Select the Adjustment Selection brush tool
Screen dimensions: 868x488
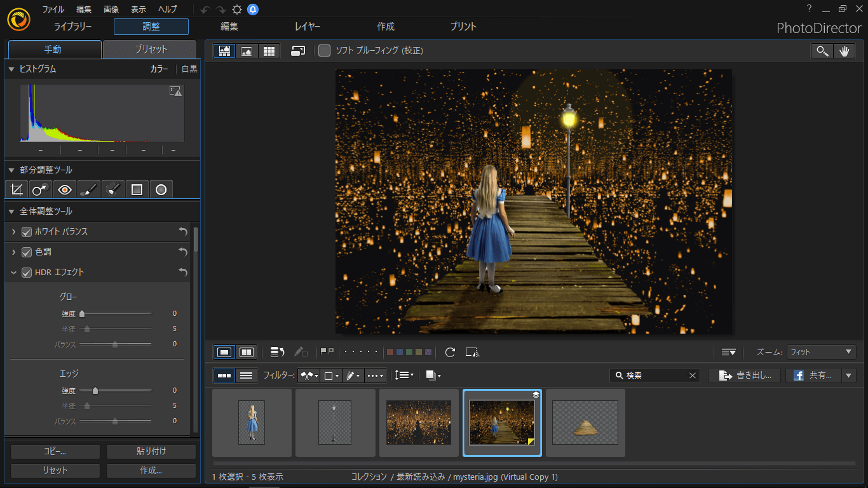click(113, 189)
